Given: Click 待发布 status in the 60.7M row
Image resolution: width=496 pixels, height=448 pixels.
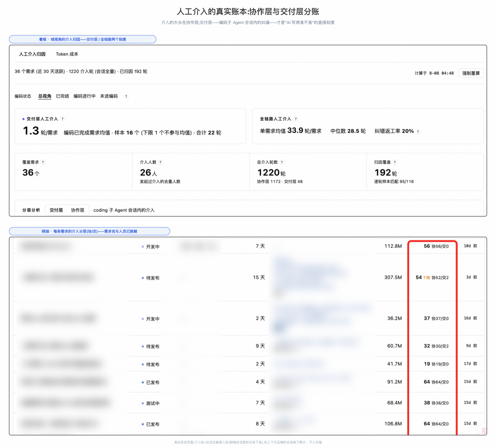Looking at the screenshot, I should 151,347.
